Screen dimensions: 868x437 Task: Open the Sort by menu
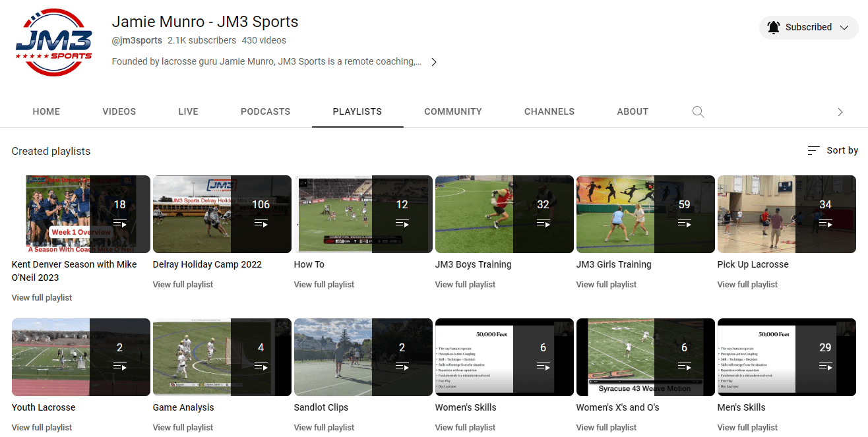pyautogui.click(x=832, y=150)
